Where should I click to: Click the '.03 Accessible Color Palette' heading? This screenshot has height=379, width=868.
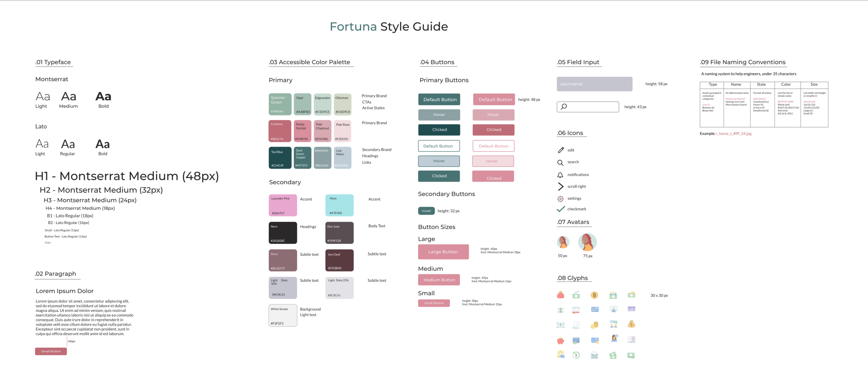coord(309,62)
